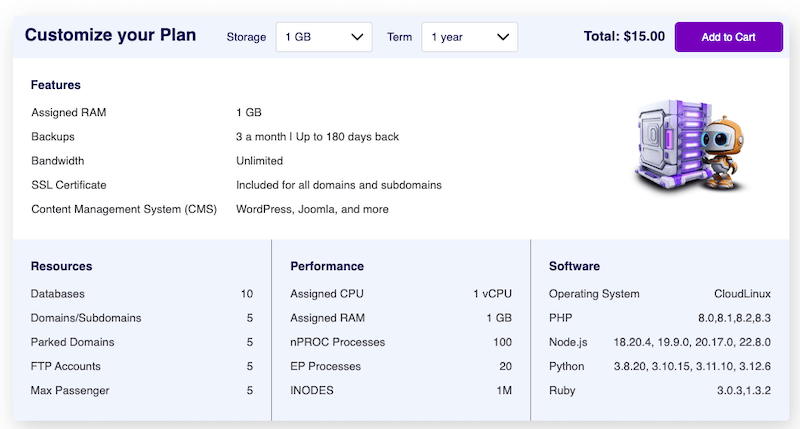The height and width of the screenshot is (429, 800).
Task: Select the Customize your Plan heading
Action: (110, 36)
